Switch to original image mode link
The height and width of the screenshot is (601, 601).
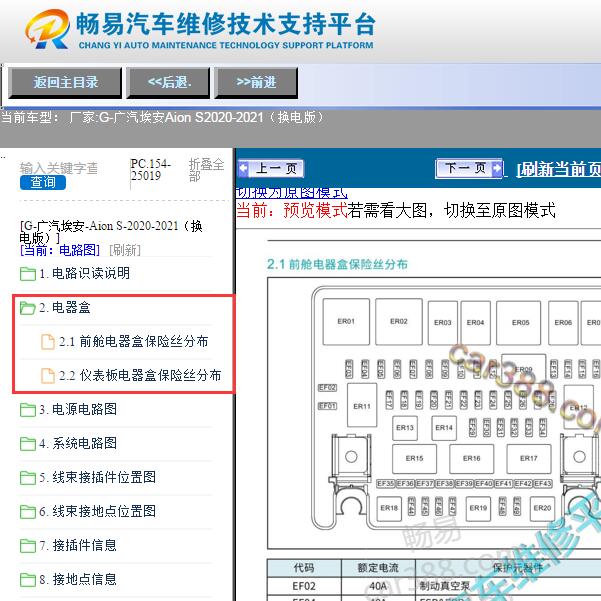tap(292, 192)
